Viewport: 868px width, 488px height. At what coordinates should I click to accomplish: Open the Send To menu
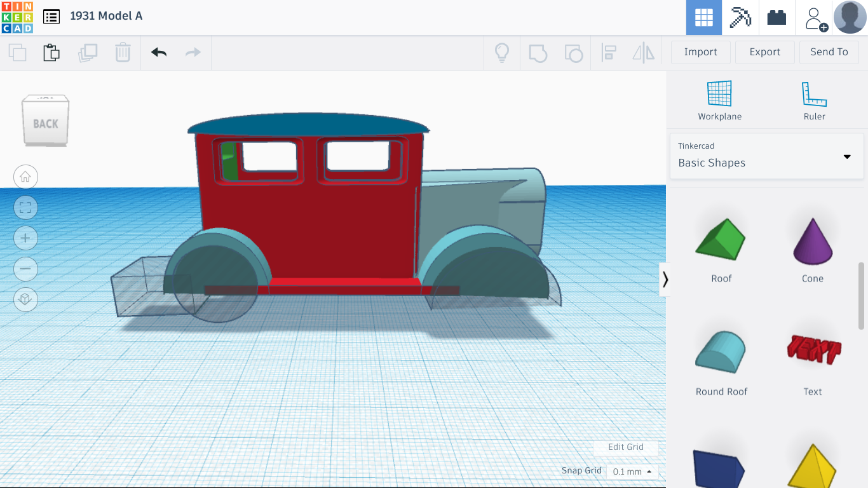(x=829, y=52)
